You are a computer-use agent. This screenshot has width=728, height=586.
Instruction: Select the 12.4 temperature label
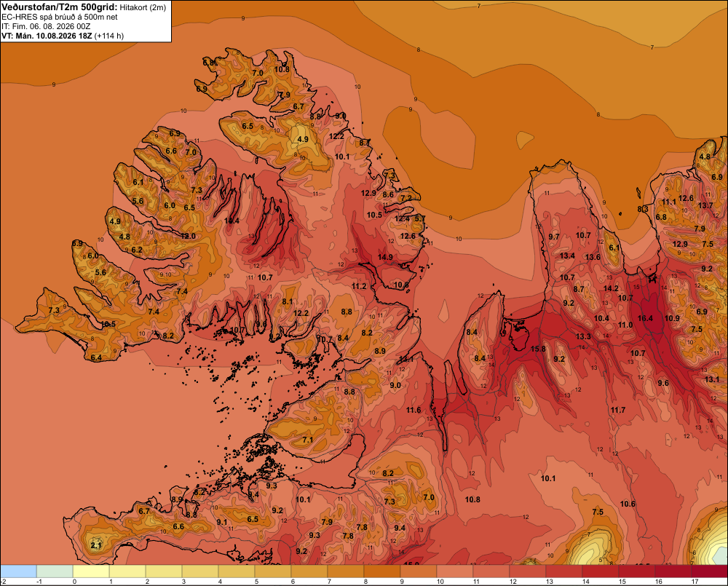coord(402,218)
